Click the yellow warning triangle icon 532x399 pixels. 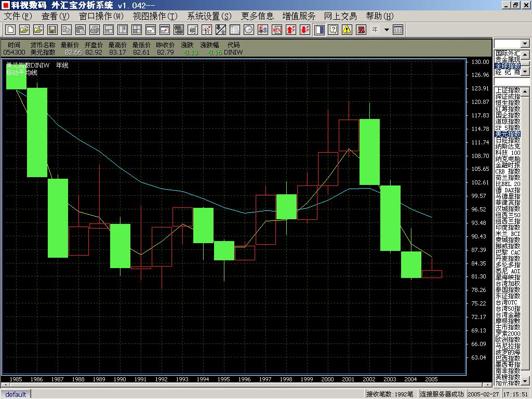347,30
